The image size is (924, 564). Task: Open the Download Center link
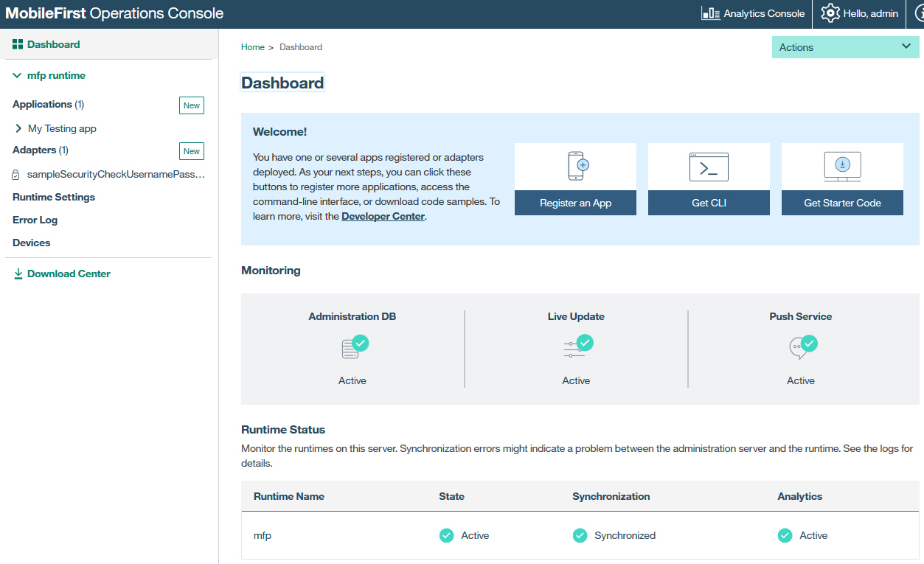click(69, 274)
